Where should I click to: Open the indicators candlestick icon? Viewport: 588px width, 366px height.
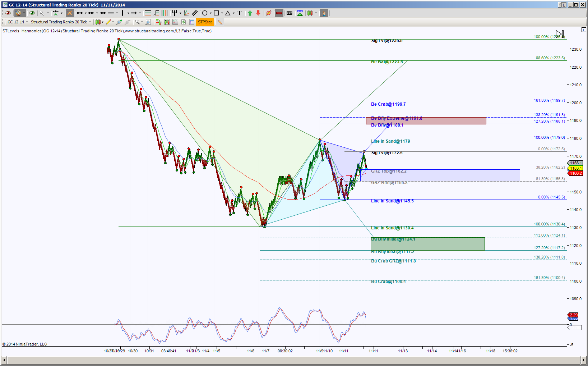[167, 22]
